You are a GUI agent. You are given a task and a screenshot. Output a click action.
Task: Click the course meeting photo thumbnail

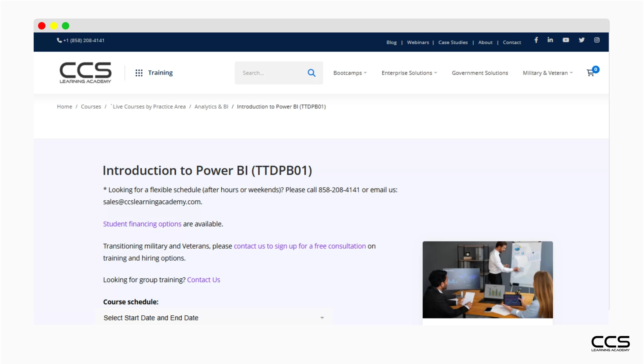488,279
